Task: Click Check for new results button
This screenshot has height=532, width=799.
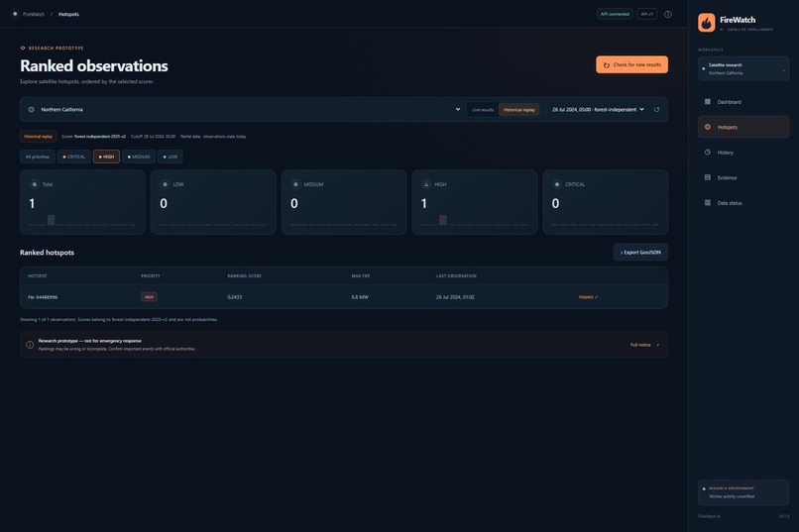Action: click(631, 64)
